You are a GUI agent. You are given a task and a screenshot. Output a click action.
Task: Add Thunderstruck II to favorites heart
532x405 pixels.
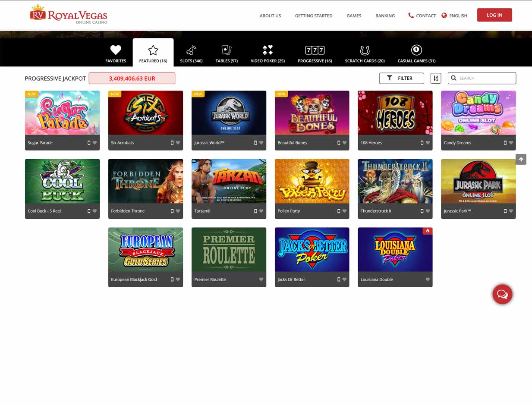point(428,211)
